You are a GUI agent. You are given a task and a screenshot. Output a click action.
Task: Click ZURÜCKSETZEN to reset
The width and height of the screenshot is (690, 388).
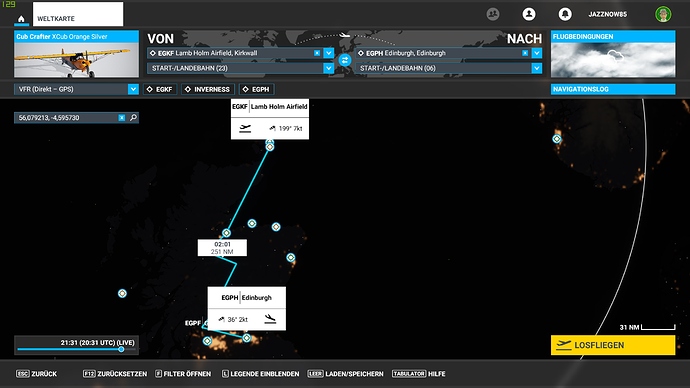115,373
